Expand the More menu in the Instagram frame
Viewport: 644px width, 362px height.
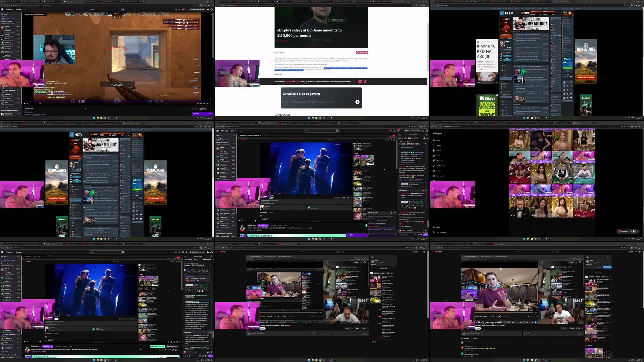[x=436, y=227]
